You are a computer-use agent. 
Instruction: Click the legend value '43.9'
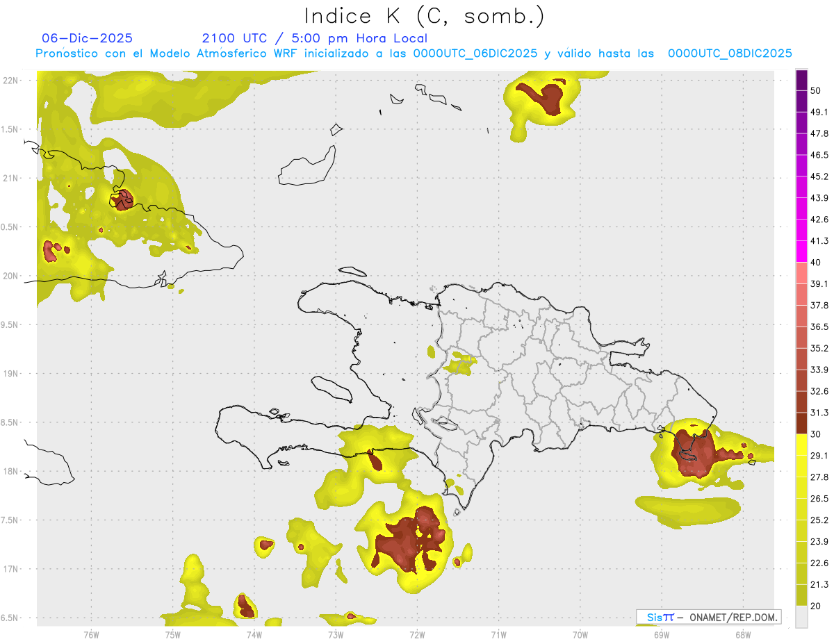[x=819, y=198]
